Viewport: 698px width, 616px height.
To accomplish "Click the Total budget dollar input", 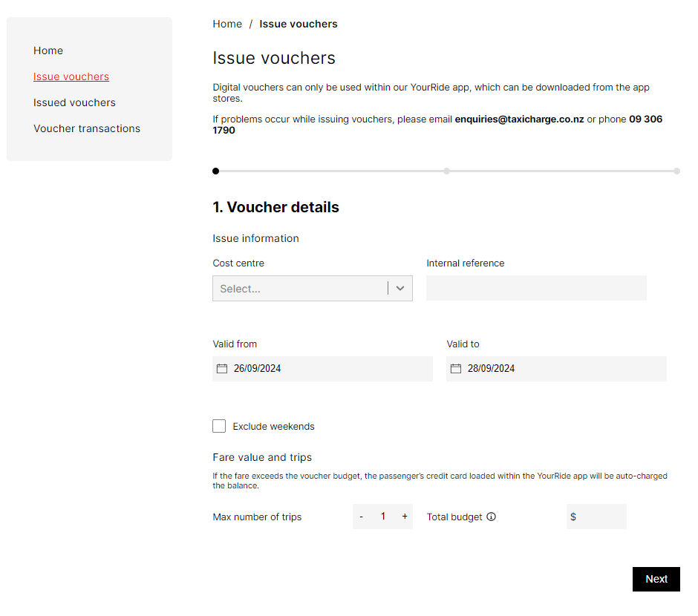I will pyautogui.click(x=601, y=517).
